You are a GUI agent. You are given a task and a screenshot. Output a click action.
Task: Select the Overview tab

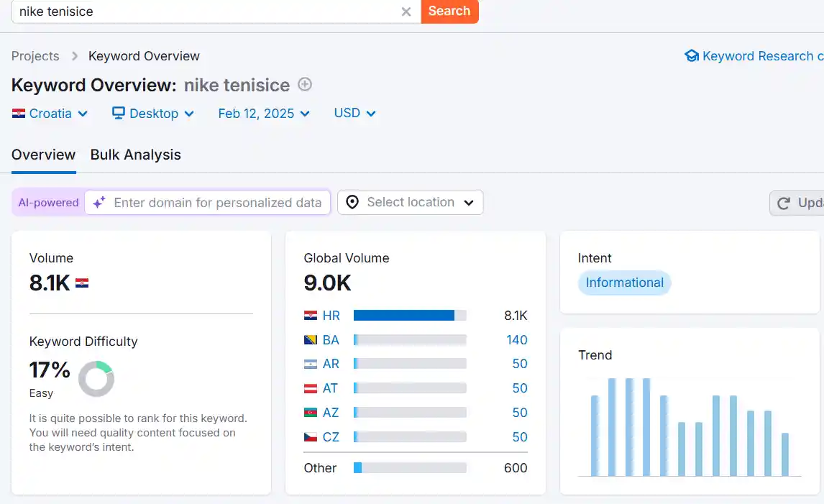click(x=43, y=155)
